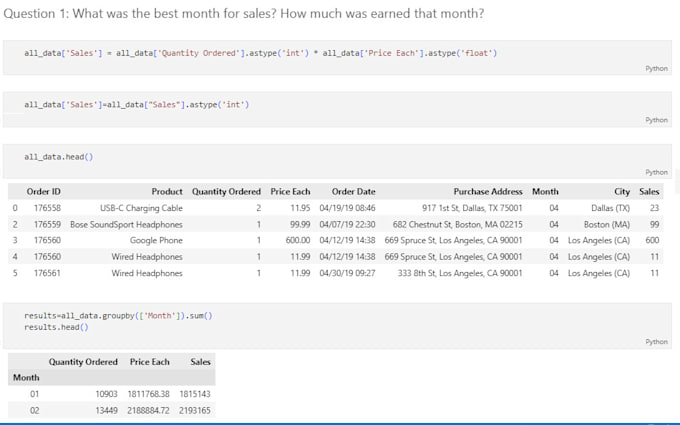
Task: Select month '02' row label
Action: (x=34, y=411)
